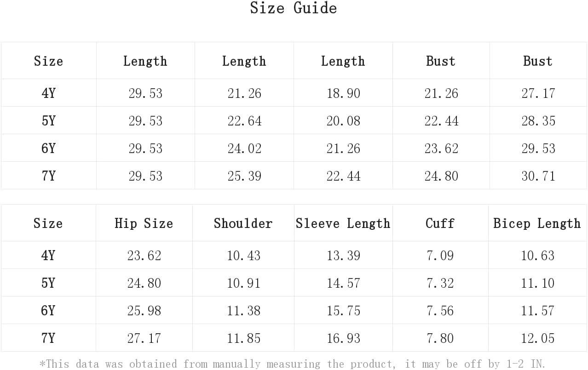The image size is (588, 370).
Task: Select the 25.39 length value
Action: point(244,176)
